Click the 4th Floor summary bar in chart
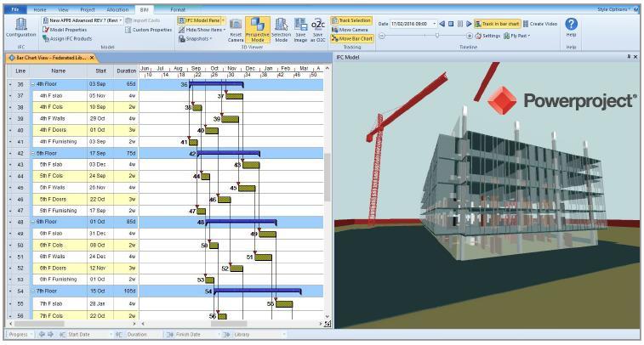 (x=216, y=84)
